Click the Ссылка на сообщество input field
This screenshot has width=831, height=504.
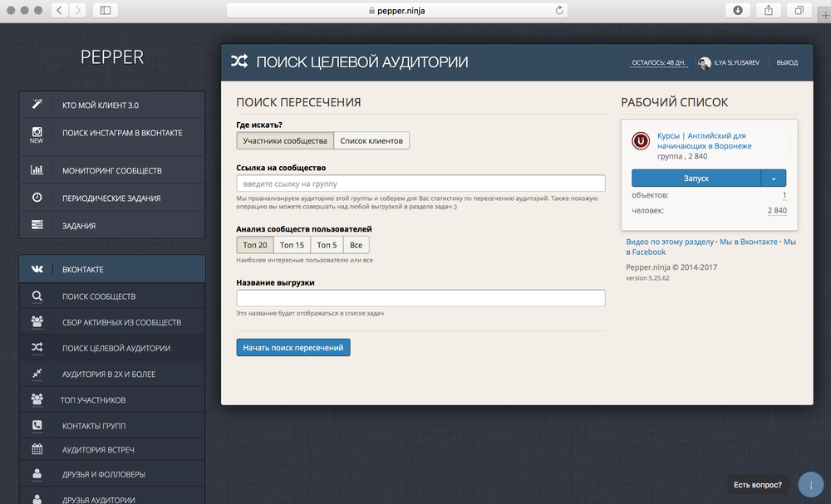pyautogui.click(x=420, y=183)
